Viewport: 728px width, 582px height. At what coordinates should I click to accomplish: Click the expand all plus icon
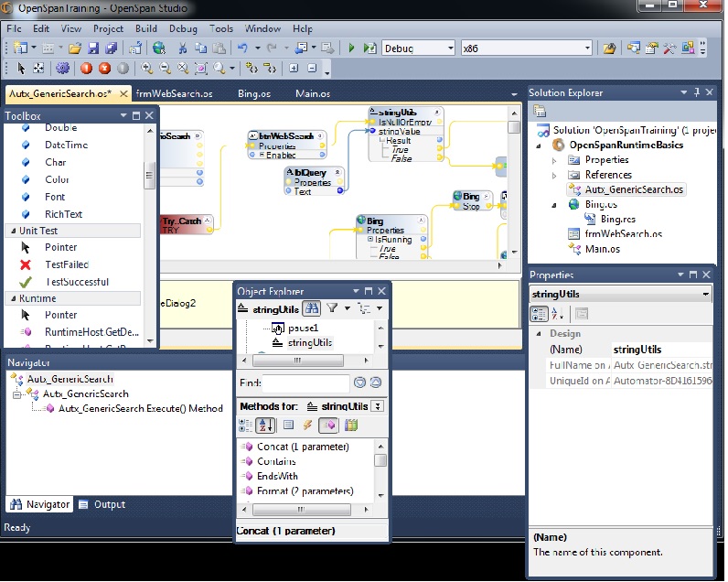click(x=294, y=69)
